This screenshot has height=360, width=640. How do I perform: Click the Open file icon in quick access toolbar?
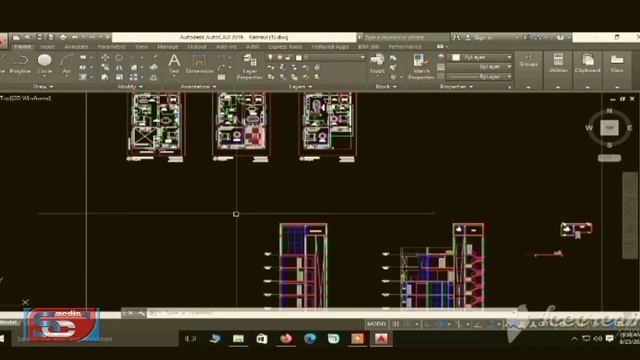pos(27,37)
